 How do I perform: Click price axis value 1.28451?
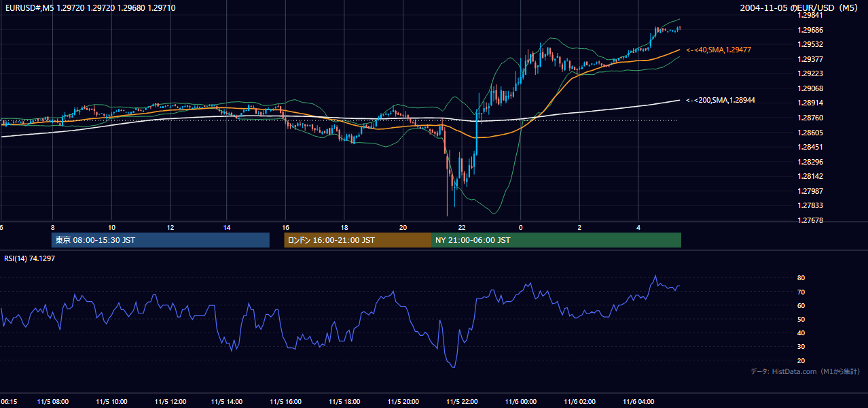pyautogui.click(x=812, y=147)
